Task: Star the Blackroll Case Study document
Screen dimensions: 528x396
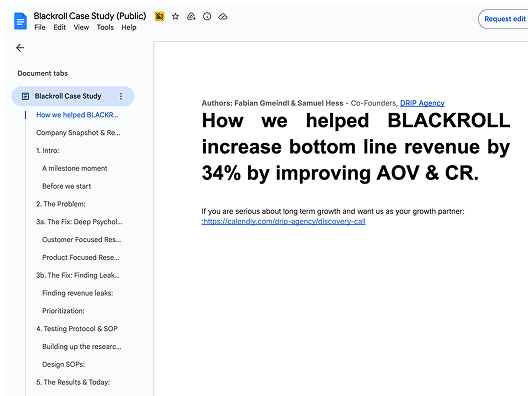Action: coord(175,16)
